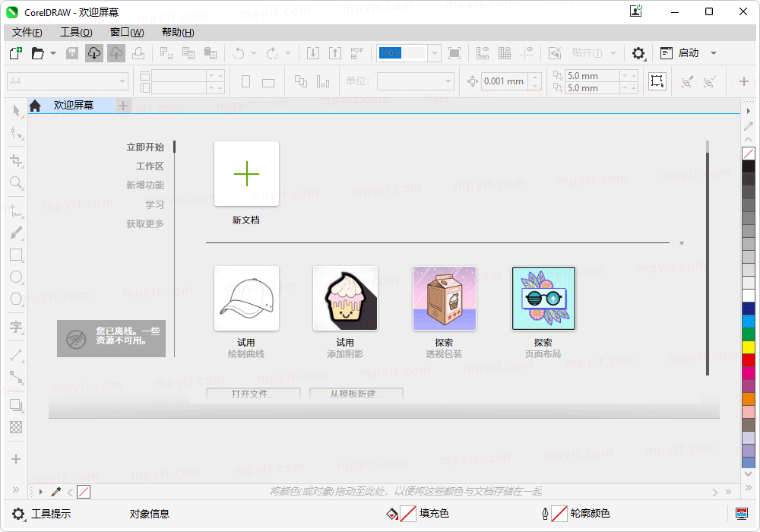Screen dimensions: 760x532
Task: Click the cloud download icon
Action: click(x=94, y=52)
